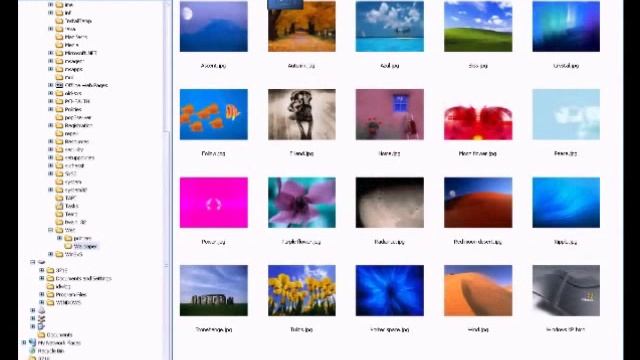Click the Stonehenge.jpg file name label
The width and height of the screenshot is (640, 360).
[x=213, y=329]
